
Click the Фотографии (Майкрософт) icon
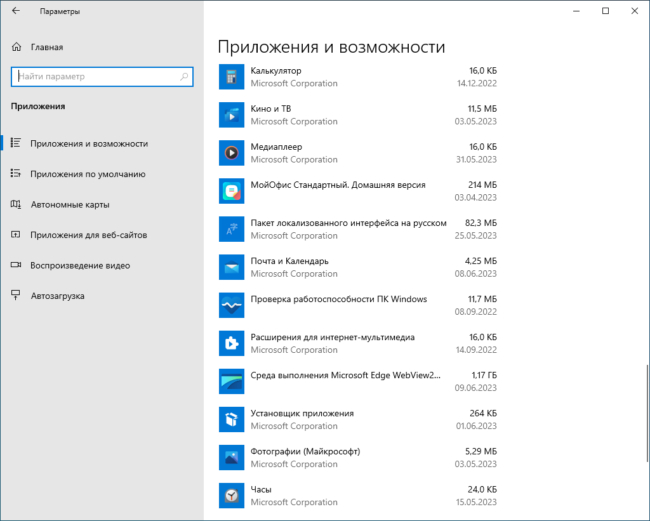pos(231,458)
